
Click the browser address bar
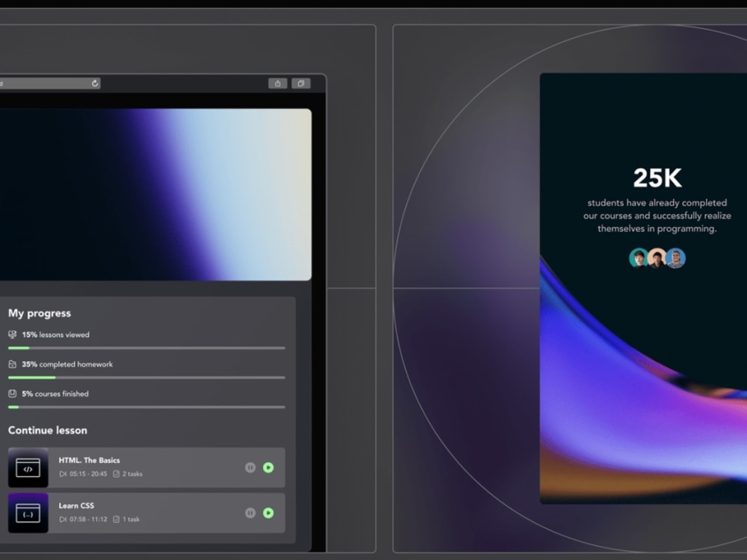pyautogui.click(x=50, y=84)
